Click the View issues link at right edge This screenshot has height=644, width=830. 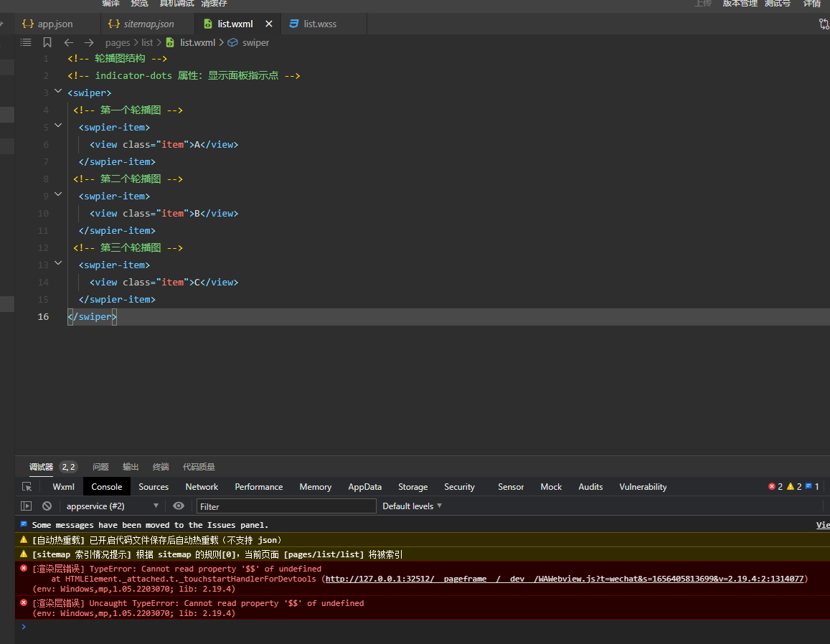pos(823,525)
